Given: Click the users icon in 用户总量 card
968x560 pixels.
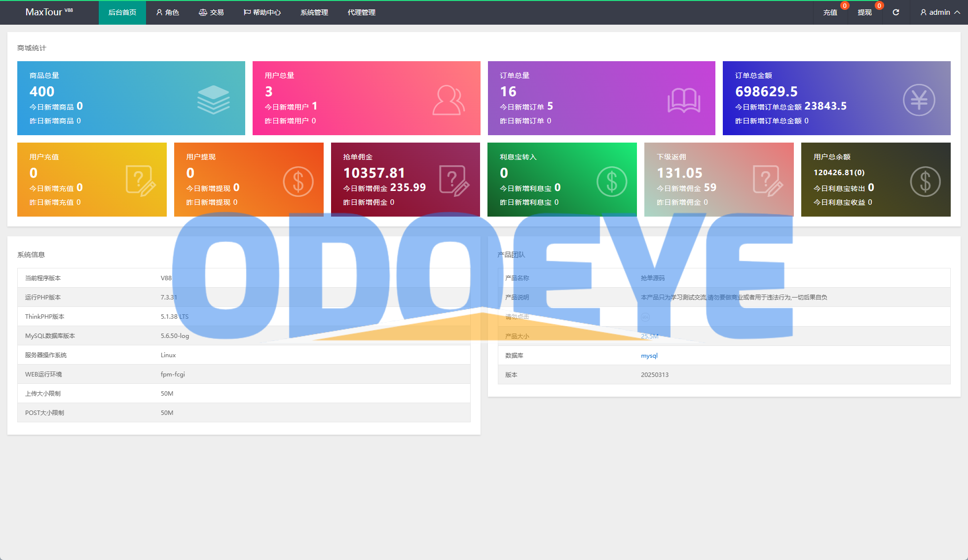Looking at the screenshot, I should (448, 100).
